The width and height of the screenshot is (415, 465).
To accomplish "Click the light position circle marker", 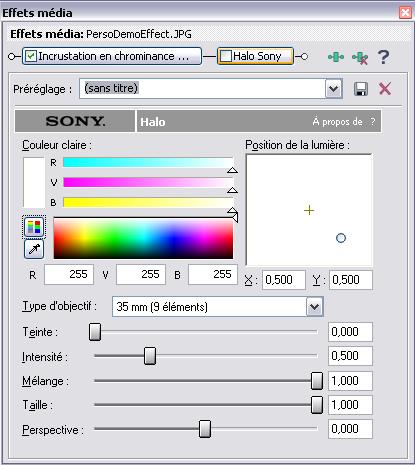I will point(341,238).
